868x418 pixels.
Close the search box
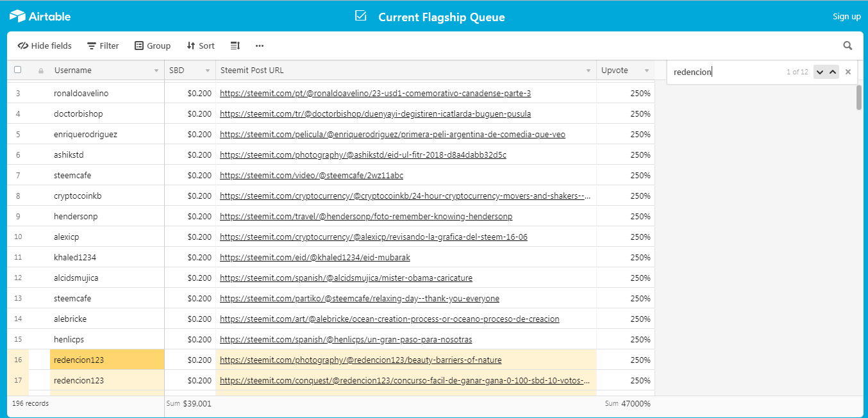pos(848,72)
